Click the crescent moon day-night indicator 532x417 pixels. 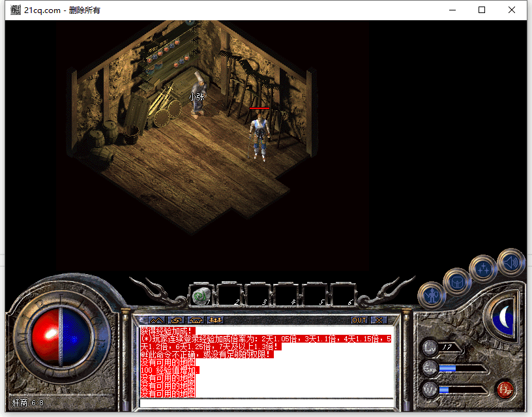click(x=504, y=317)
